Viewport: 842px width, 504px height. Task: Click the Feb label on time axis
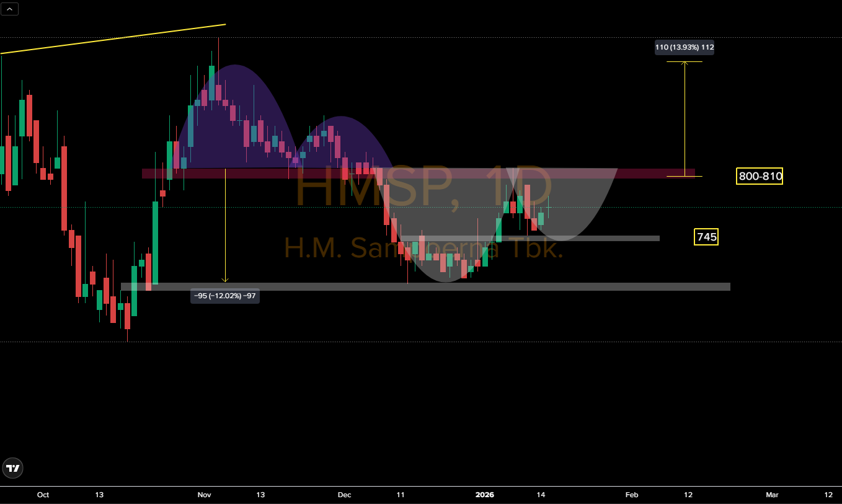[632, 495]
